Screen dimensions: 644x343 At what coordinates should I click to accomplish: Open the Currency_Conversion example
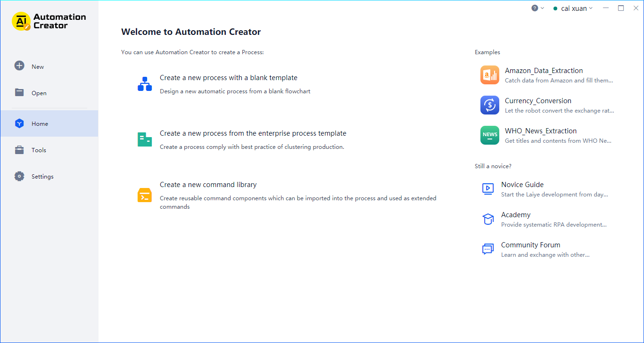(x=538, y=101)
